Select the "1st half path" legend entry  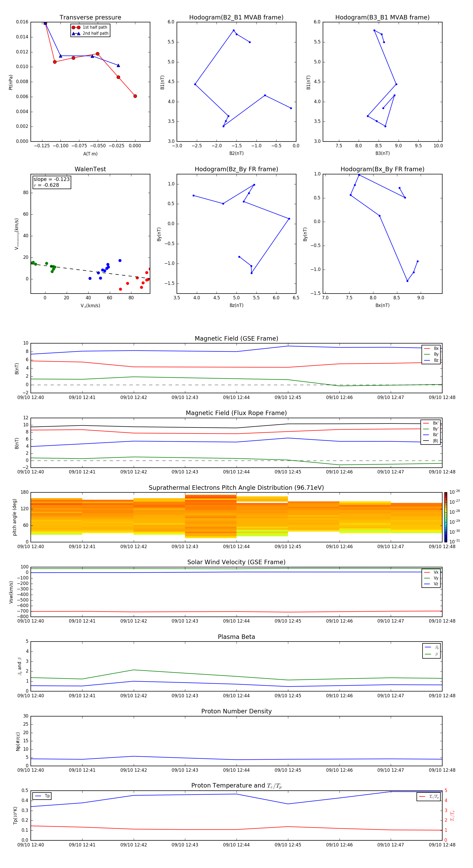(90, 27)
